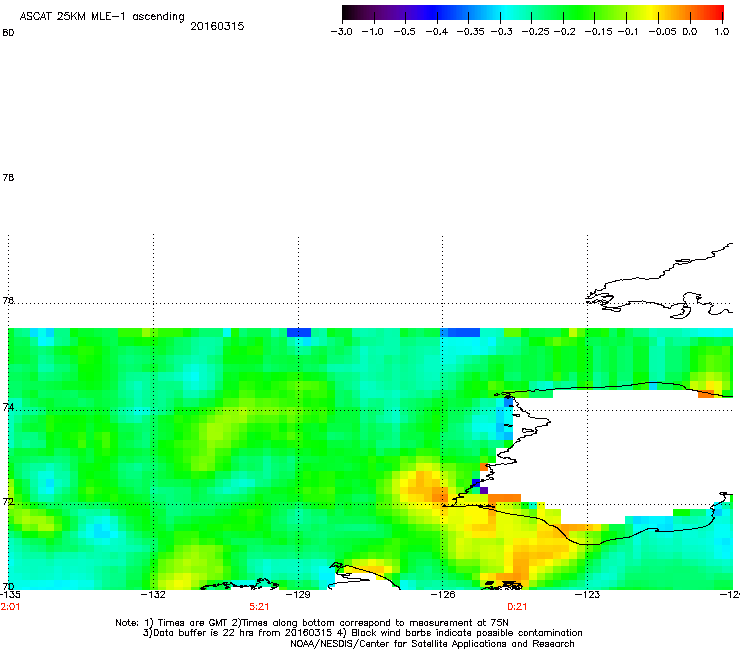Click the latitude label 72
This screenshot has height=650, width=740.
pos(8,501)
